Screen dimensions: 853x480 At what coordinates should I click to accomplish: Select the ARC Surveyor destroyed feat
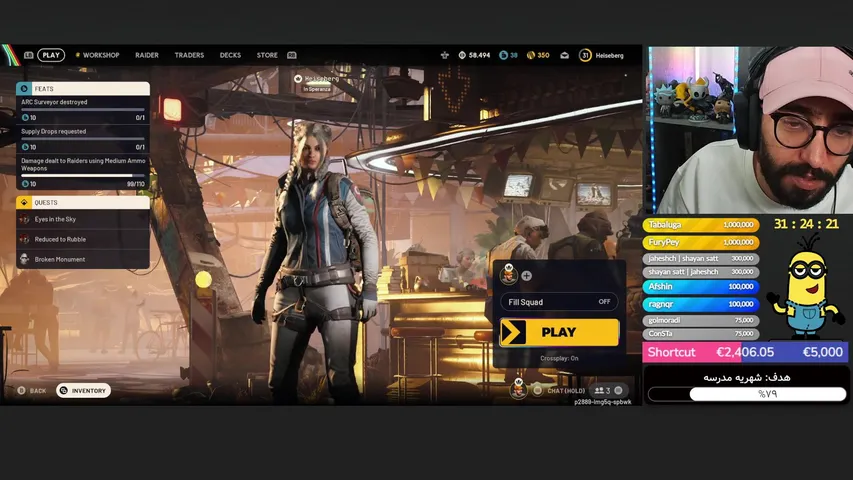[83, 109]
